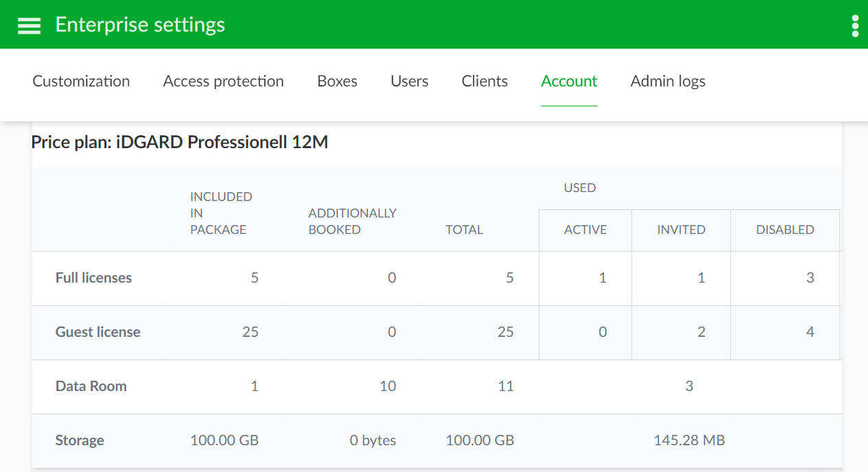Click Full licenses included value 5
Image resolution: width=868 pixels, height=472 pixels.
[255, 278]
